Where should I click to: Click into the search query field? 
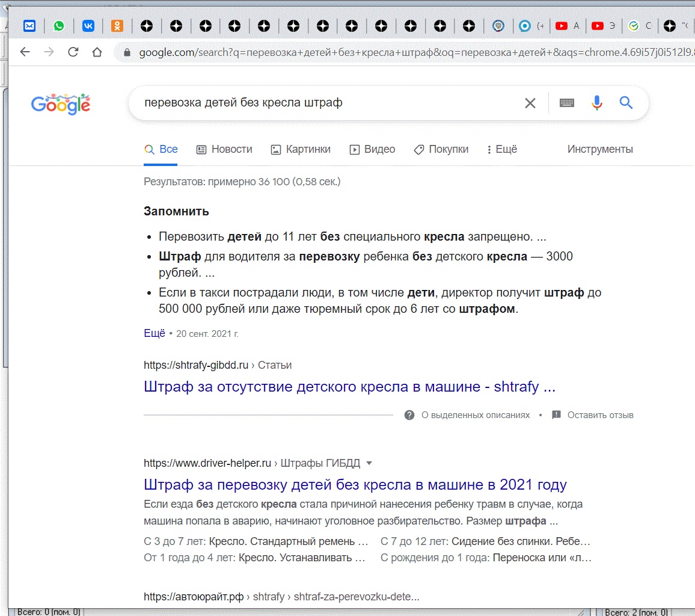click(x=328, y=103)
